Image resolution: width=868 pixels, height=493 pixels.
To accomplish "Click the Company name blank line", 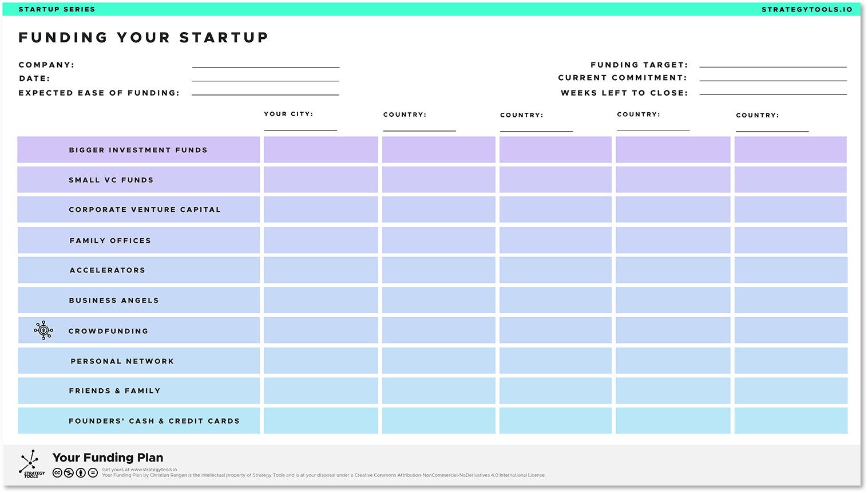I will coord(265,66).
